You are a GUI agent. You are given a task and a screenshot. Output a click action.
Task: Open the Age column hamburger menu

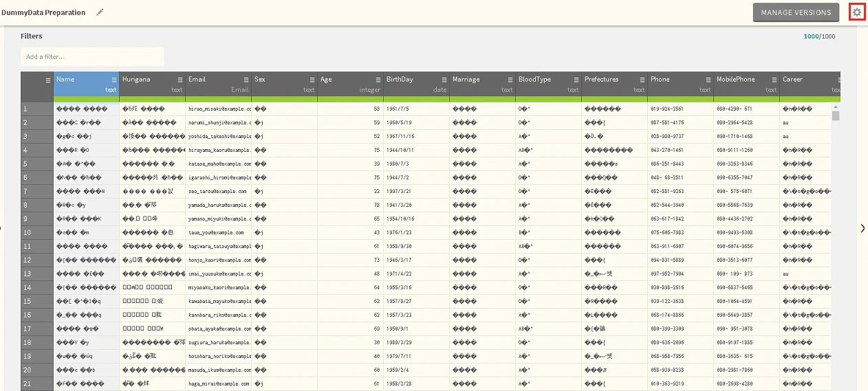(x=378, y=80)
